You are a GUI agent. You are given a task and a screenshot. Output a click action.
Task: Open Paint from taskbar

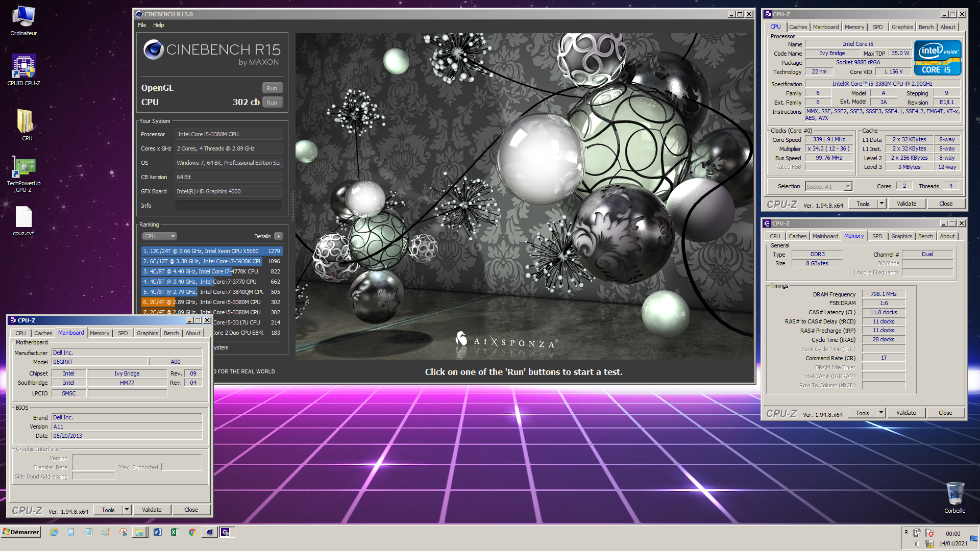coord(106,532)
